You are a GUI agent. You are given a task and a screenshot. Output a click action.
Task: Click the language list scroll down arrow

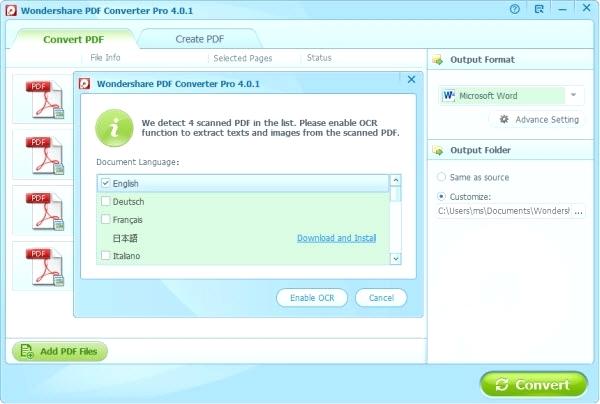396,259
